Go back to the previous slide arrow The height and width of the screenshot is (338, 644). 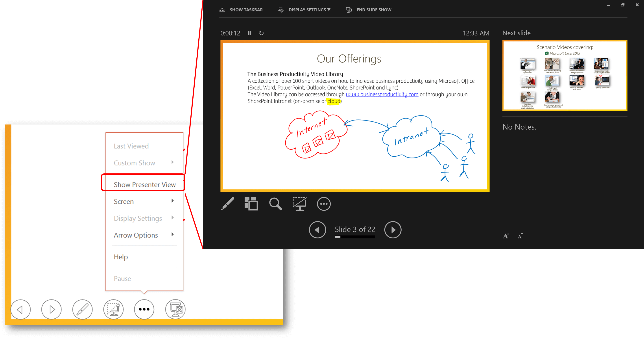(317, 230)
